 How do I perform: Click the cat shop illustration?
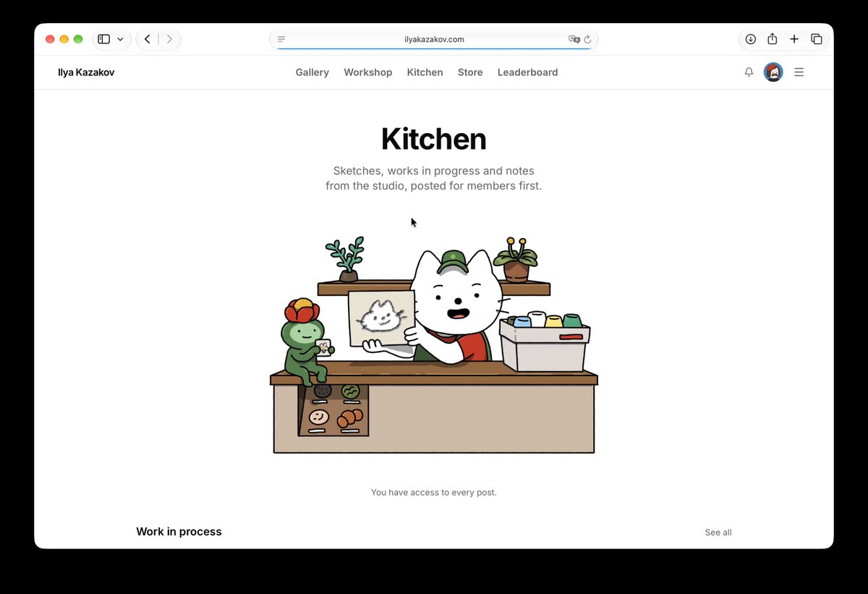pyautogui.click(x=434, y=344)
